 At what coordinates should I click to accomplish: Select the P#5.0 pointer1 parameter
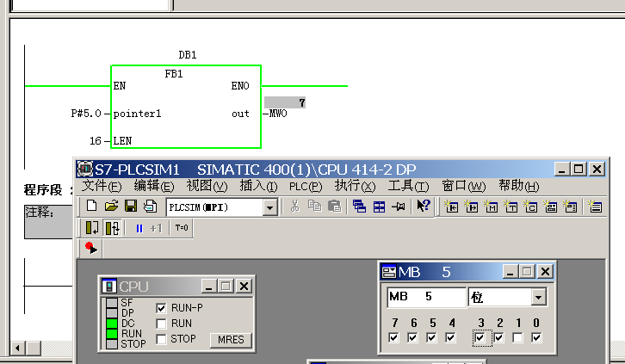point(86,114)
